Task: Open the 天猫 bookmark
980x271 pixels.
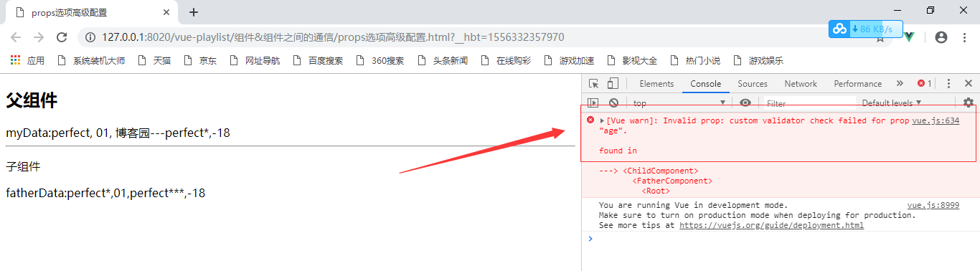Action: point(154,61)
